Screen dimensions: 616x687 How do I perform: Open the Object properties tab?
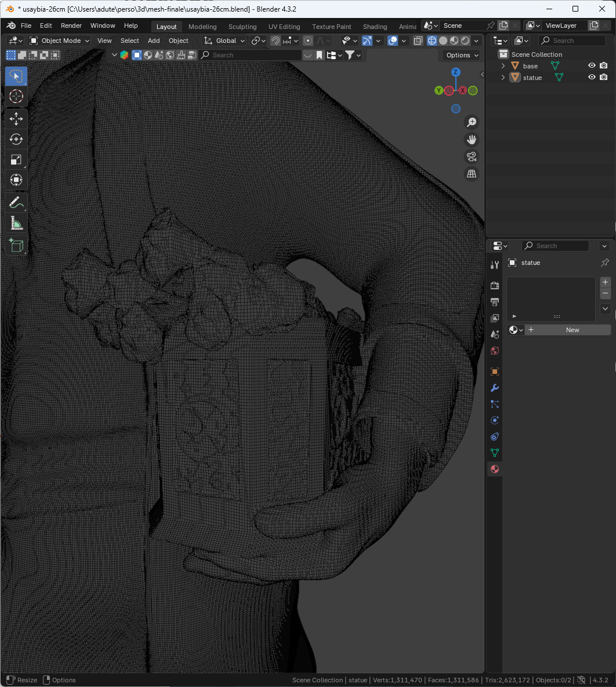495,372
